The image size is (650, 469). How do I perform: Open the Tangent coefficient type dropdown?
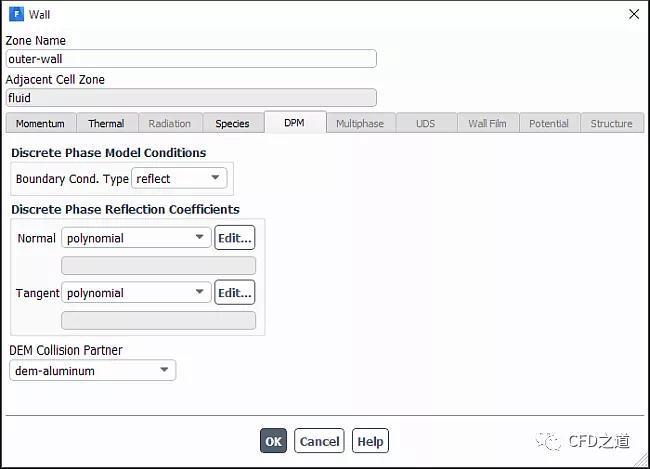(136, 293)
